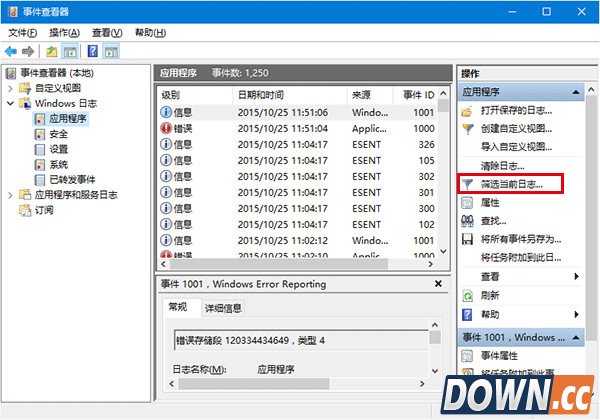The width and height of the screenshot is (600, 420).
Task: Open the toolbar help question-mark icon
Action: pyautogui.click(x=93, y=51)
